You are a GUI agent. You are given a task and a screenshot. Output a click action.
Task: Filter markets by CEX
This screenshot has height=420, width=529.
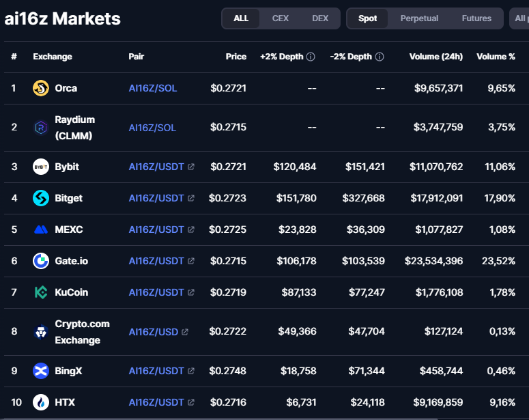click(x=281, y=18)
